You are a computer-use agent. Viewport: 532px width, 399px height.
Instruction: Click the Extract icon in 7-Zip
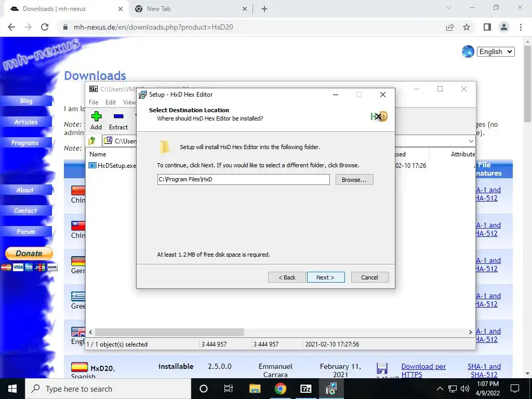coord(118,121)
